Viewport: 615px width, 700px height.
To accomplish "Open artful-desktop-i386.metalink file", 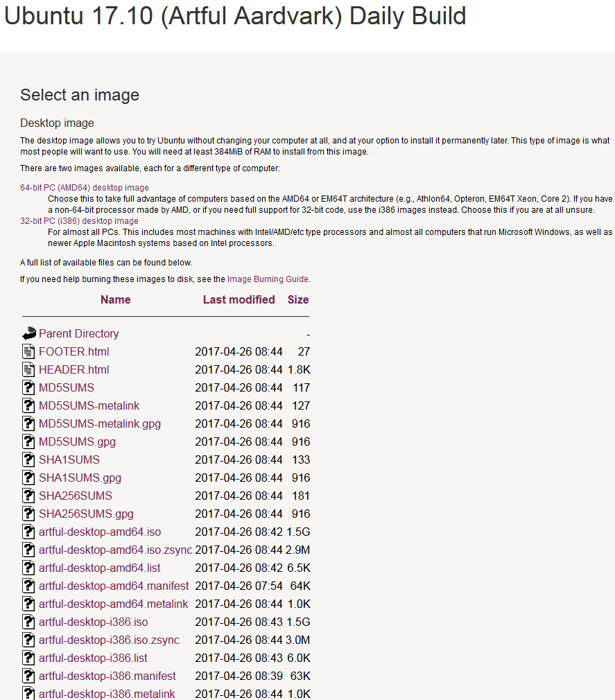I will pos(107,694).
